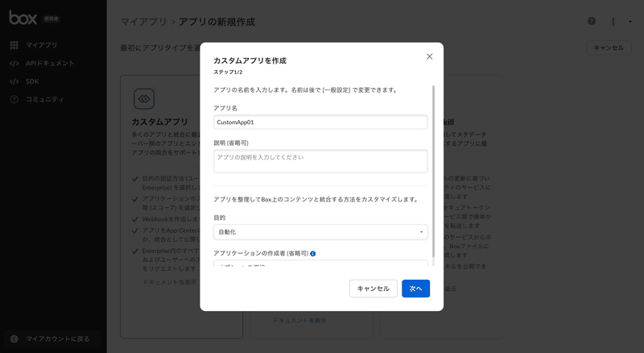Open SDK in the sidebar

point(32,81)
